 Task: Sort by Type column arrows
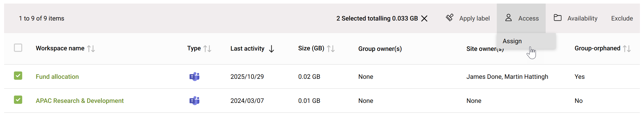point(207,49)
